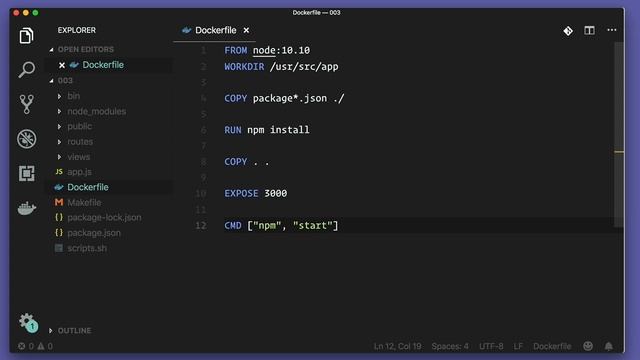
Task: Click the WORKDIR instruction on line 2
Action: (x=244, y=67)
